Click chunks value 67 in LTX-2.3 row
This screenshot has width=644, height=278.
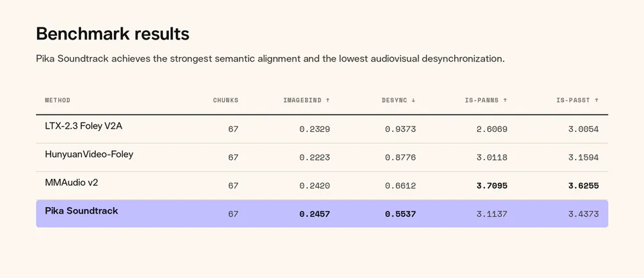point(233,129)
